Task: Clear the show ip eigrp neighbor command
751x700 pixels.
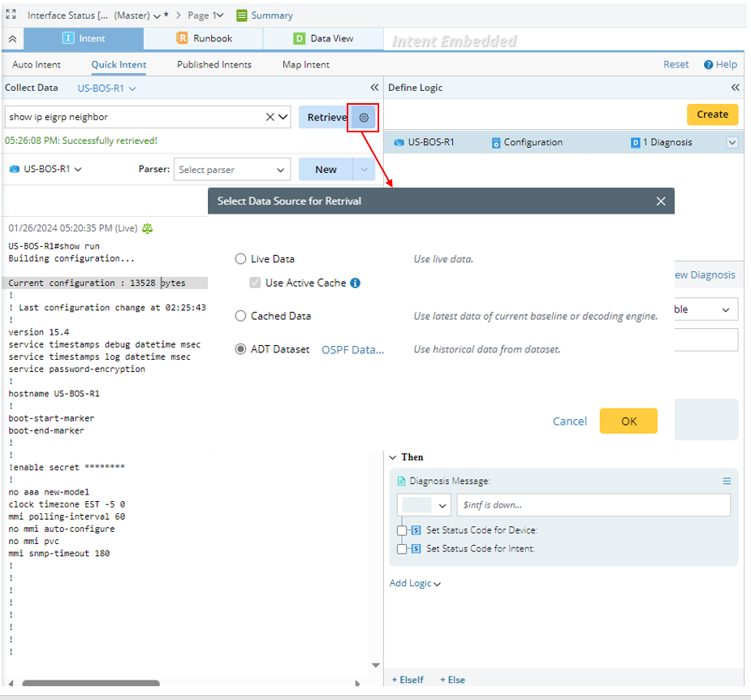Action: 270,117
